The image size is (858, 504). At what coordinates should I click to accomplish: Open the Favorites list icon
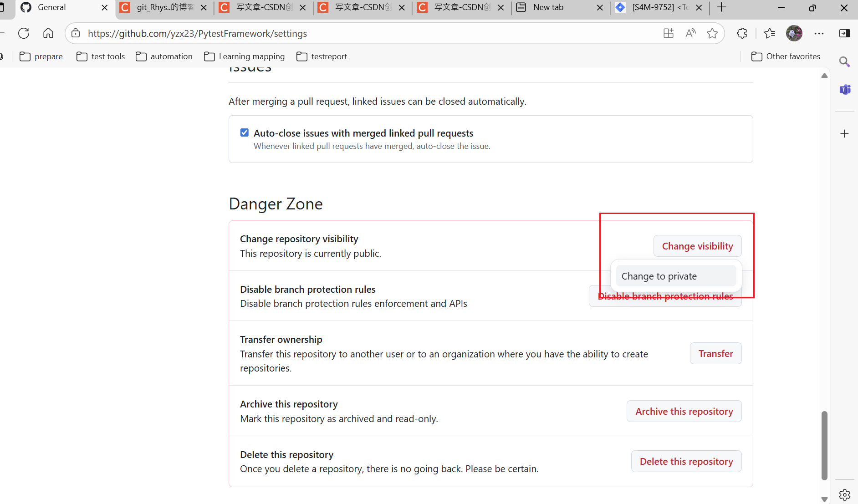[x=770, y=33]
